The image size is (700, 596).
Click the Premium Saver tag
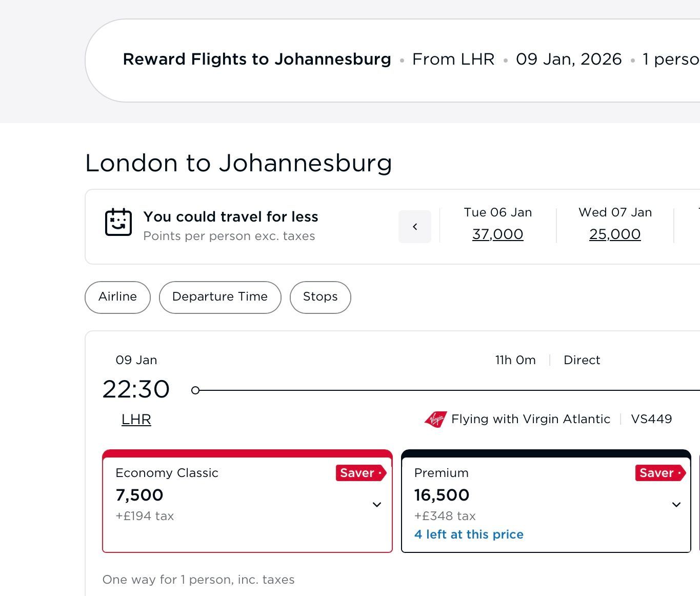point(659,473)
